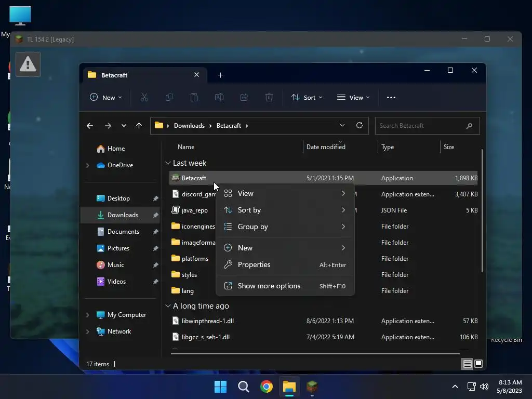The height and width of the screenshot is (399, 532).
Task: Sort by the Name column header
Action: pyautogui.click(x=186, y=147)
